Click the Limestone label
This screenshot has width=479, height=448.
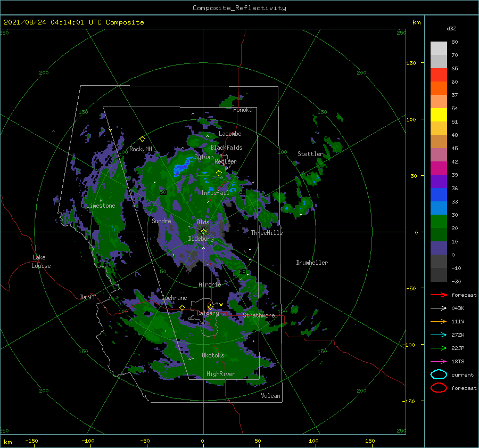click(x=101, y=206)
